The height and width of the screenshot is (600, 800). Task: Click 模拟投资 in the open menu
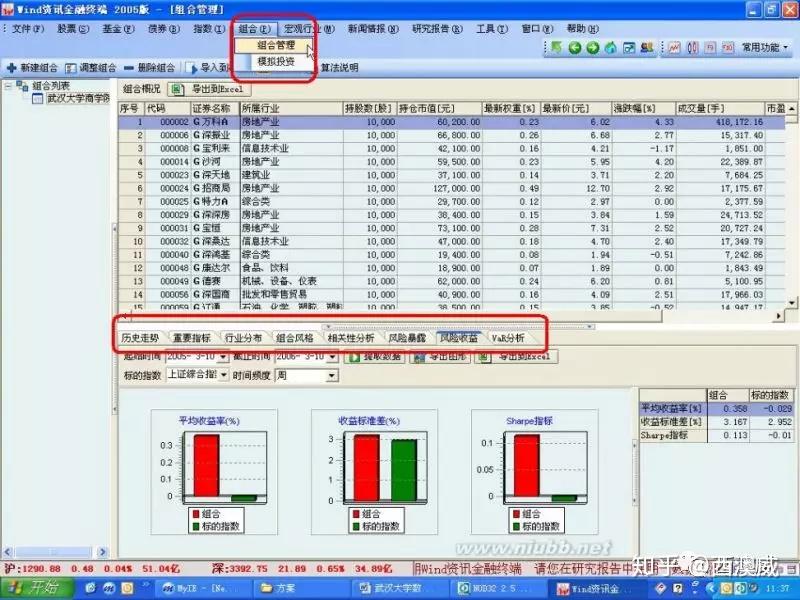(x=276, y=62)
